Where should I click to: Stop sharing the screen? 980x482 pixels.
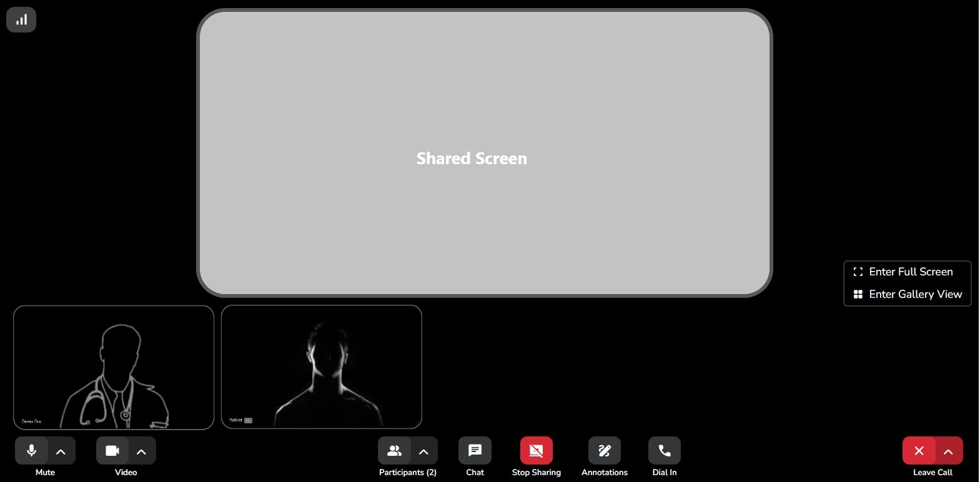click(x=536, y=451)
